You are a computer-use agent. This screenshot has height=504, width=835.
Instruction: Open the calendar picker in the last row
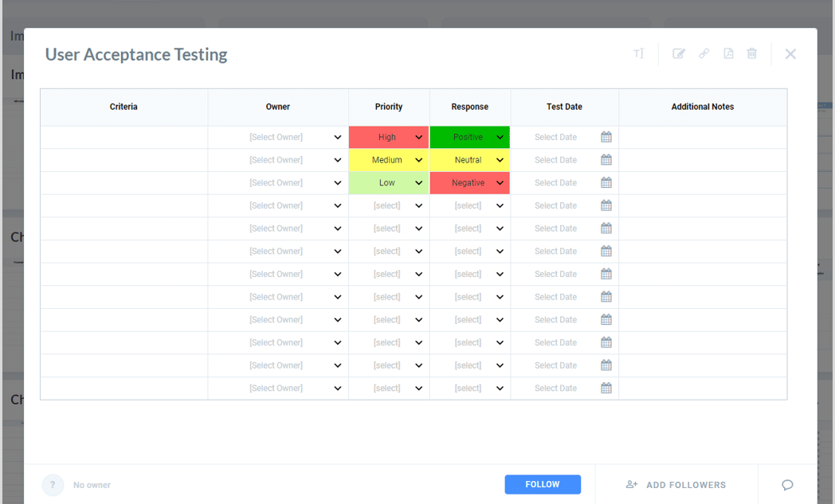[x=606, y=388]
